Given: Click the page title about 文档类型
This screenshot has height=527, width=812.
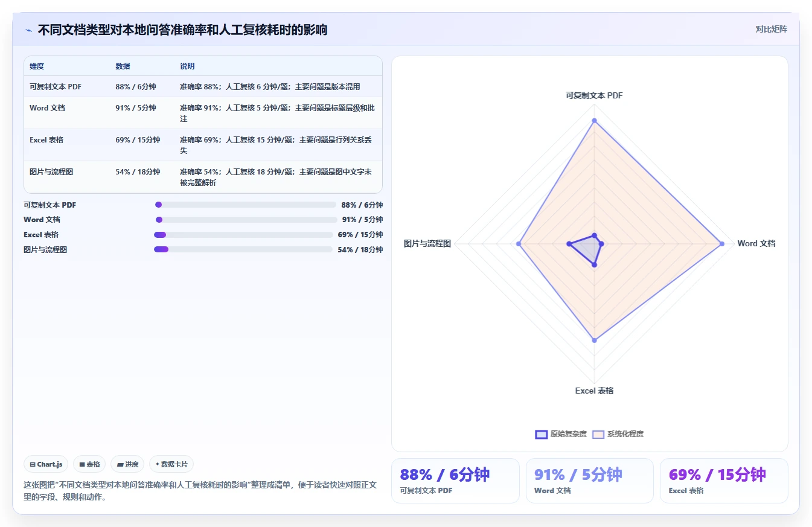Looking at the screenshot, I should pyautogui.click(x=182, y=30).
